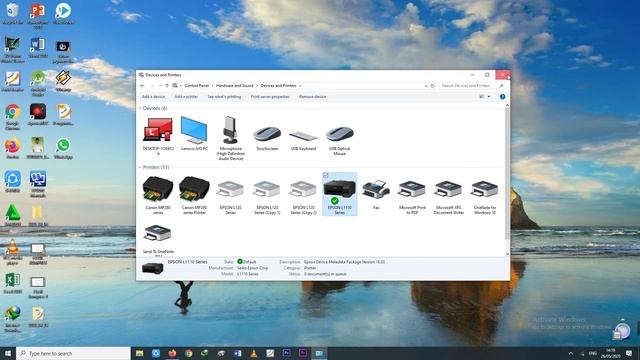
Task: Open VLC from the taskbar
Action: pyautogui.click(x=254, y=353)
